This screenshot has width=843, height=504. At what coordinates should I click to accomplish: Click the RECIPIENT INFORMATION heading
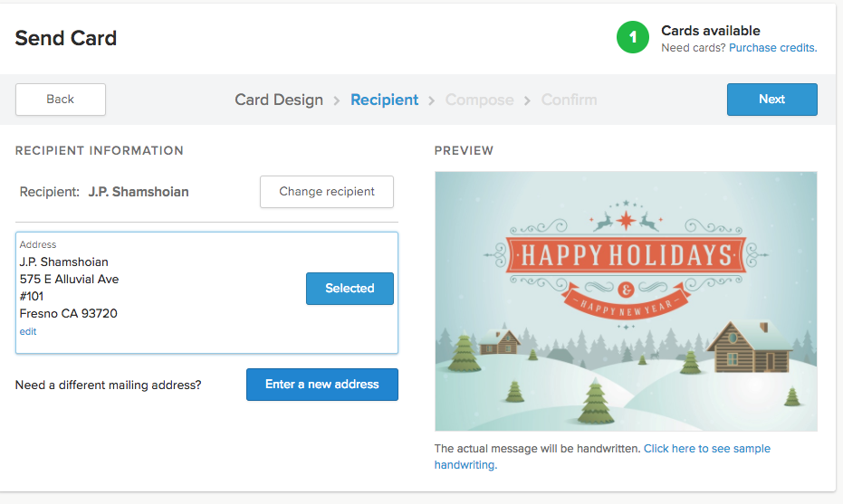pyautogui.click(x=100, y=150)
